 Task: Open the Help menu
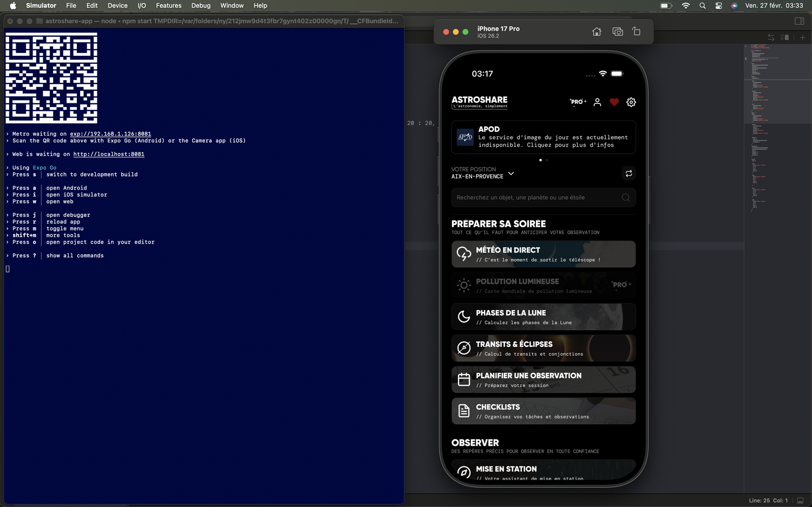[260, 5]
